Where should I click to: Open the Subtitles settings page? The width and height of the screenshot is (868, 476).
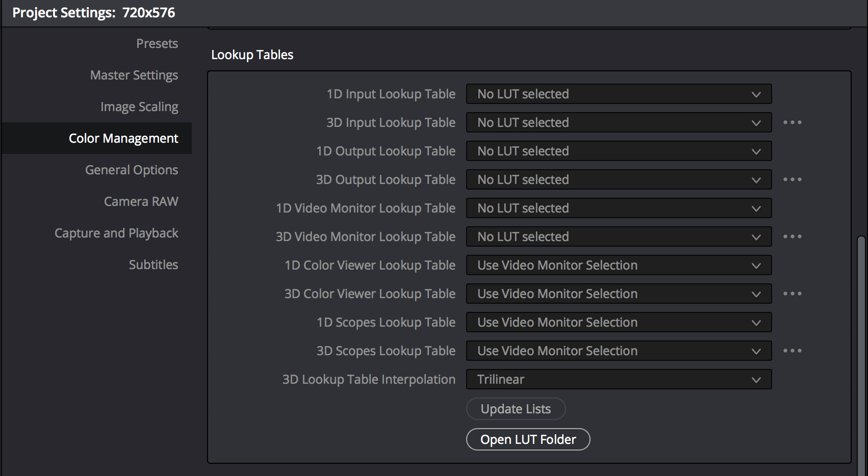[x=153, y=265]
